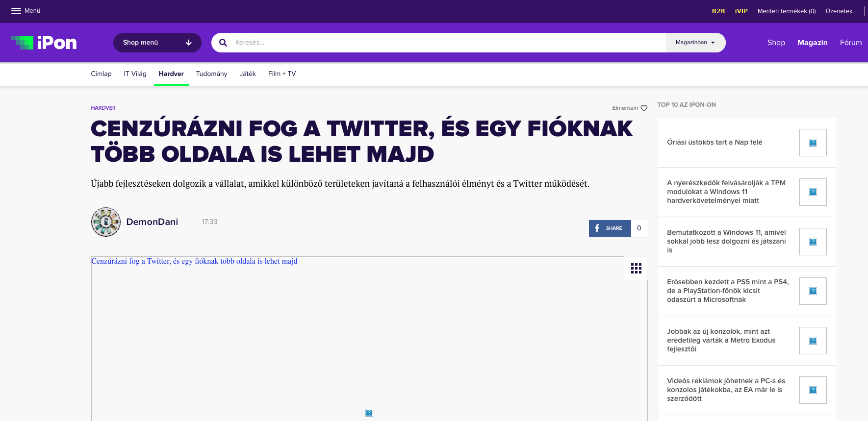Open thumbnail for Videós reklámok article
Viewport: 868px width, 421px height.
[x=813, y=390]
